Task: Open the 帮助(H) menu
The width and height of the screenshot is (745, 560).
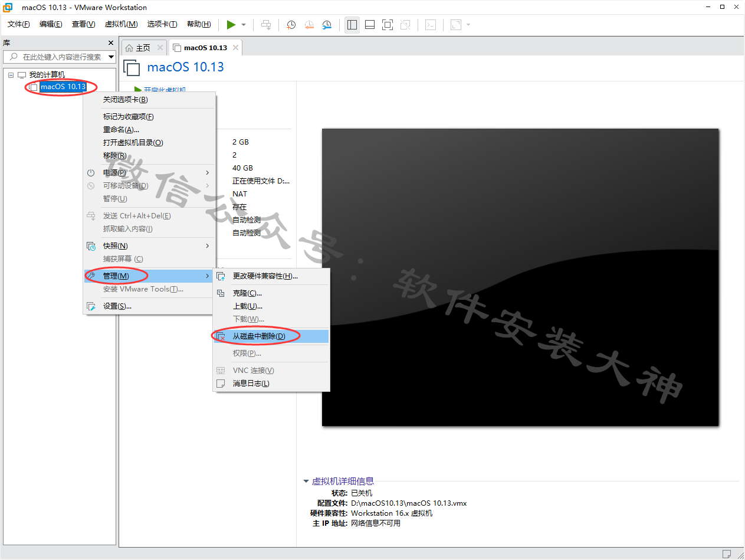Action: coord(199,24)
